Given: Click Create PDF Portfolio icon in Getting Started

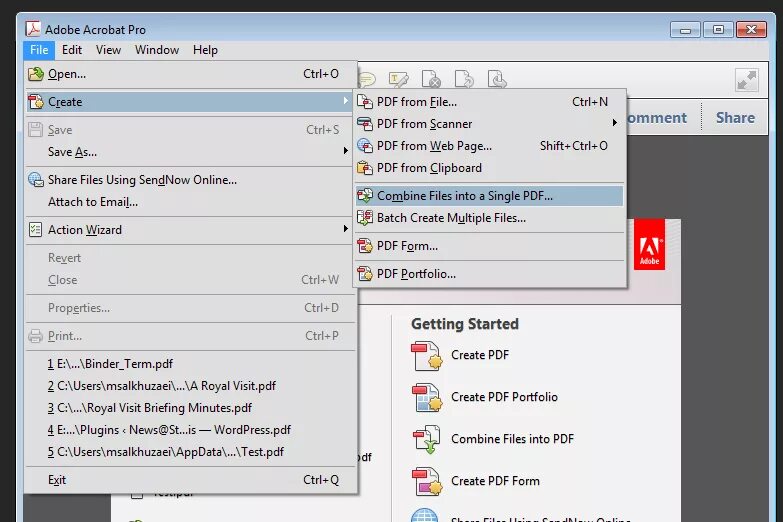Looking at the screenshot, I should point(426,398).
